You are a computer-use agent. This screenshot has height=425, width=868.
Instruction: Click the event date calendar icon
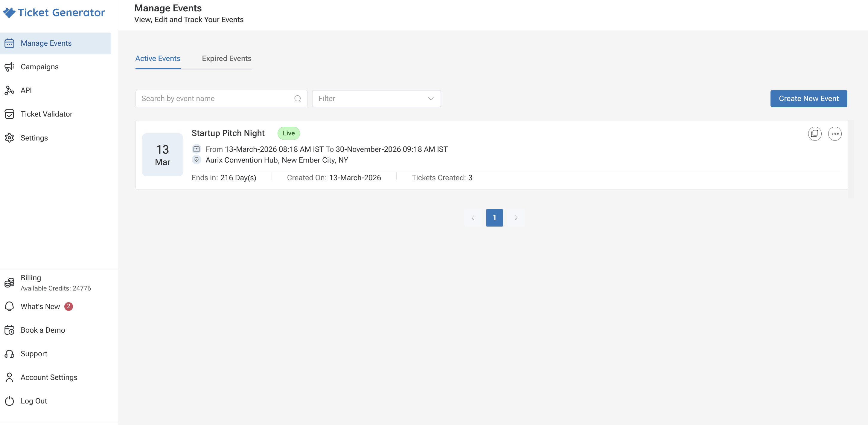click(197, 149)
